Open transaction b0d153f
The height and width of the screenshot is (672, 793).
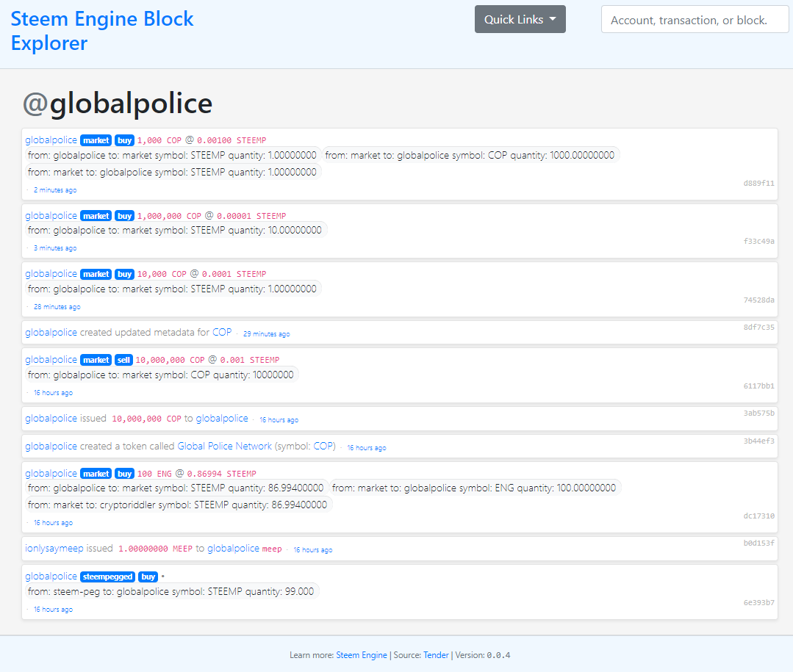tap(758, 543)
